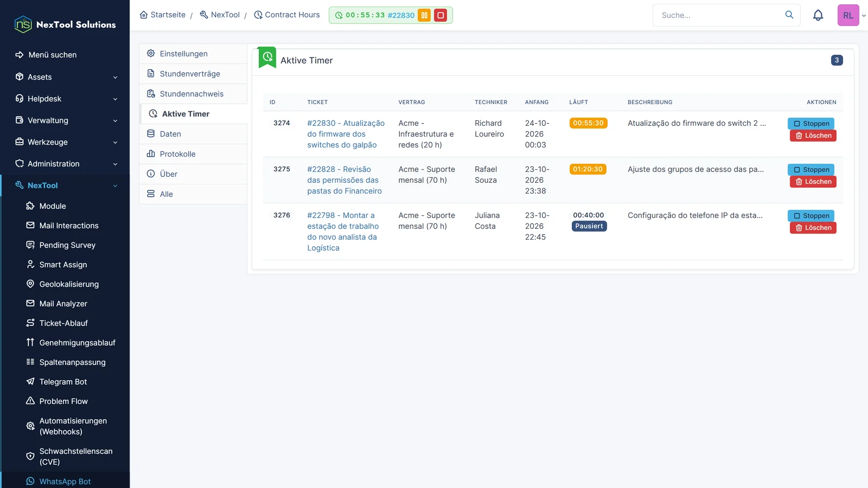This screenshot has width=868, height=488.
Task: Expand the Administration sidebar section
Action: click(65, 164)
